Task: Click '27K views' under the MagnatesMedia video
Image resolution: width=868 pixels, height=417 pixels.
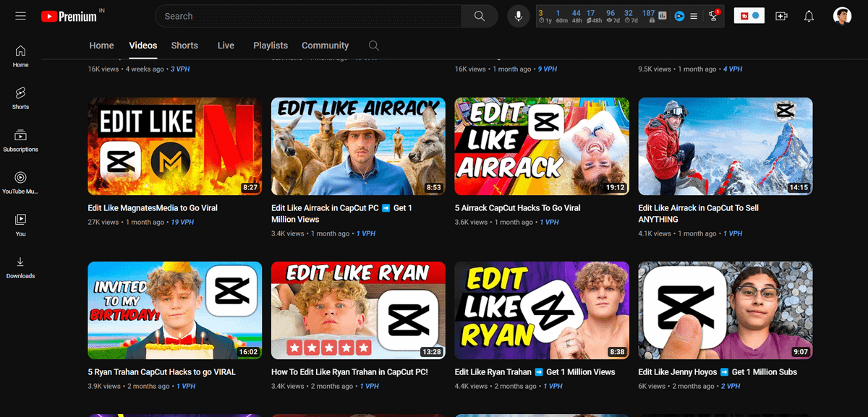Action: [x=103, y=223]
